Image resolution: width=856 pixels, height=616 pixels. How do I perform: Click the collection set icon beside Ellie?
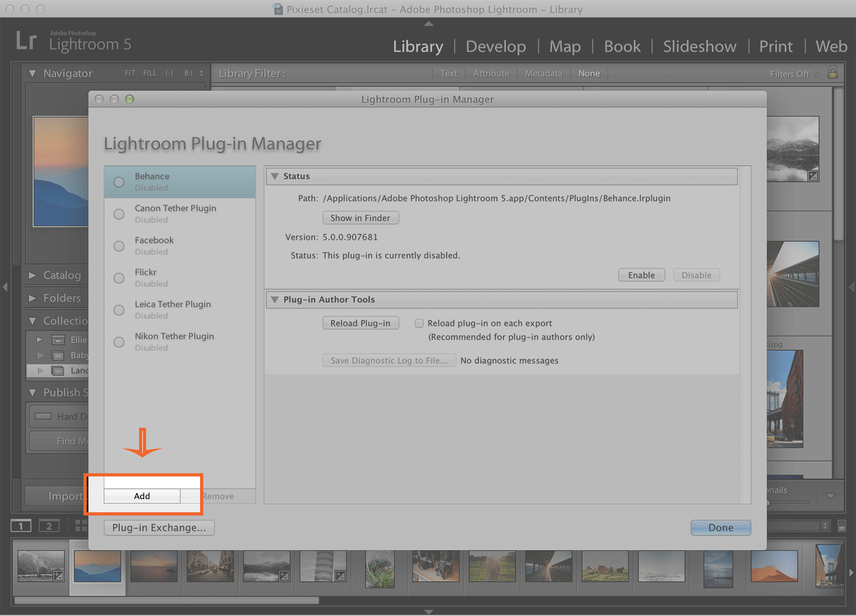click(58, 340)
